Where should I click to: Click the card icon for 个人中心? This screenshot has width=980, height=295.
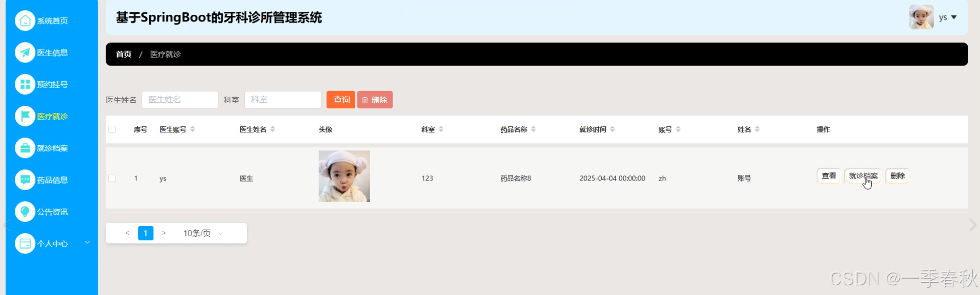pos(25,243)
